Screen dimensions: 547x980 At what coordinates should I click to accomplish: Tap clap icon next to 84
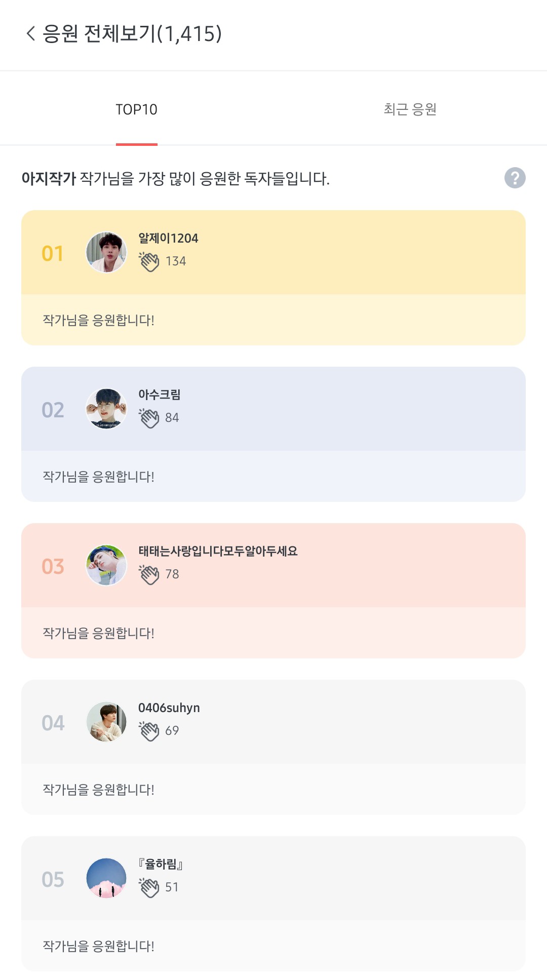point(149,418)
